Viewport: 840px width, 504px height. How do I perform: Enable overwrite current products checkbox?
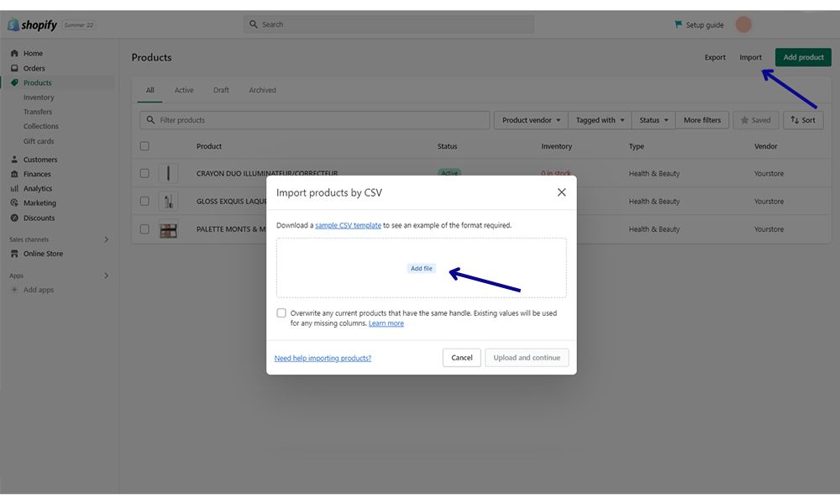(x=281, y=312)
